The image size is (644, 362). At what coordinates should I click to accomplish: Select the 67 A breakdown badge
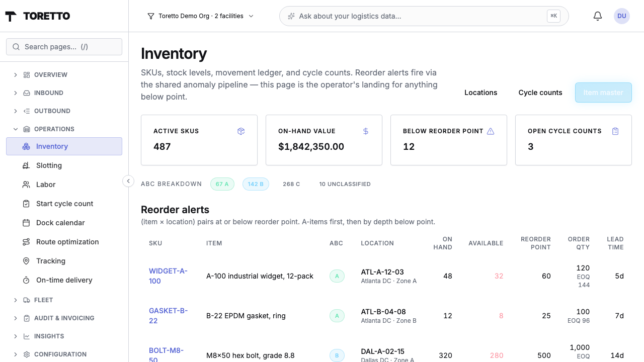(222, 184)
